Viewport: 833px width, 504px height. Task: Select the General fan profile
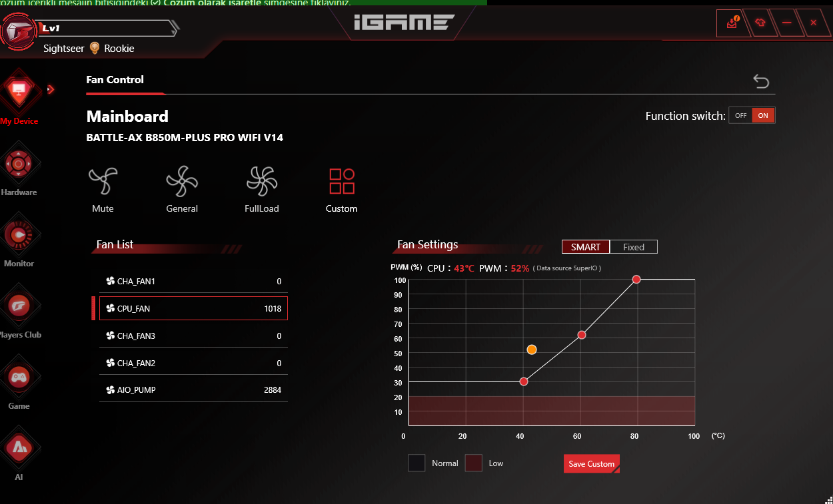[x=182, y=190]
